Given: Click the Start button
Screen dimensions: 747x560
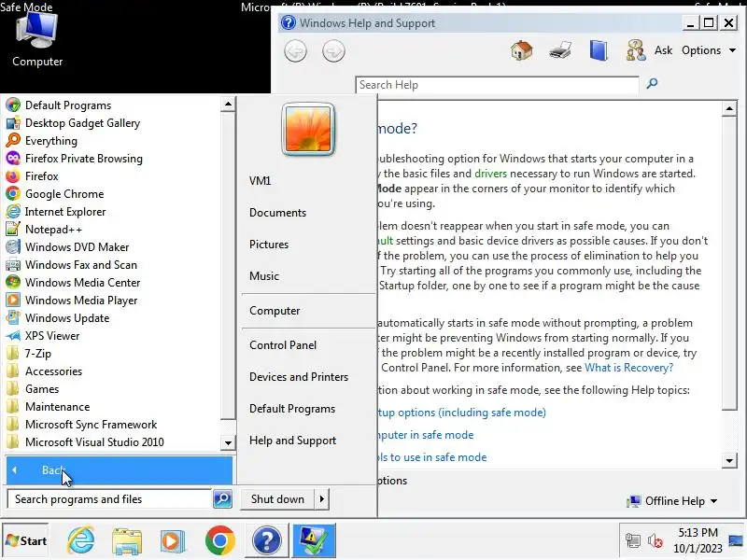Looking at the screenshot, I should 26,541.
